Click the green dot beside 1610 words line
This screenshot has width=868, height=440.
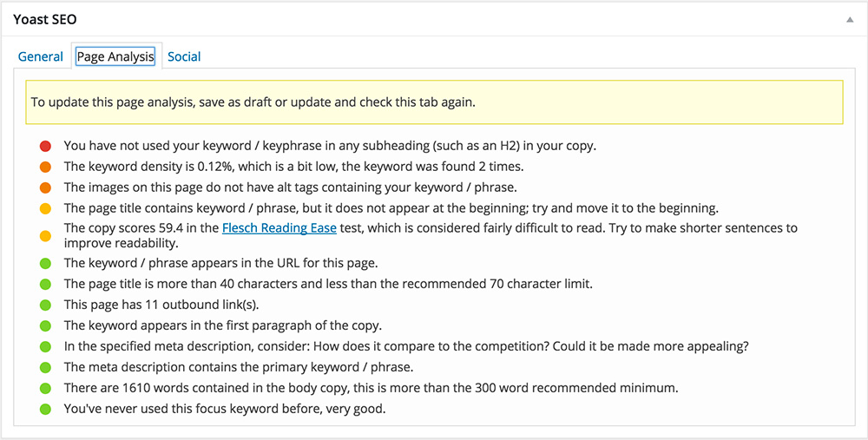[45, 389]
